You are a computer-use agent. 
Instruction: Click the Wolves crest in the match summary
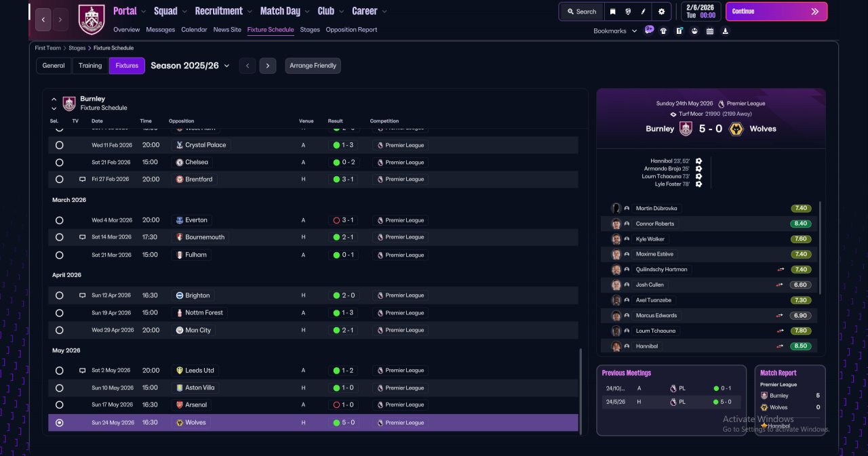[x=736, y=129]
